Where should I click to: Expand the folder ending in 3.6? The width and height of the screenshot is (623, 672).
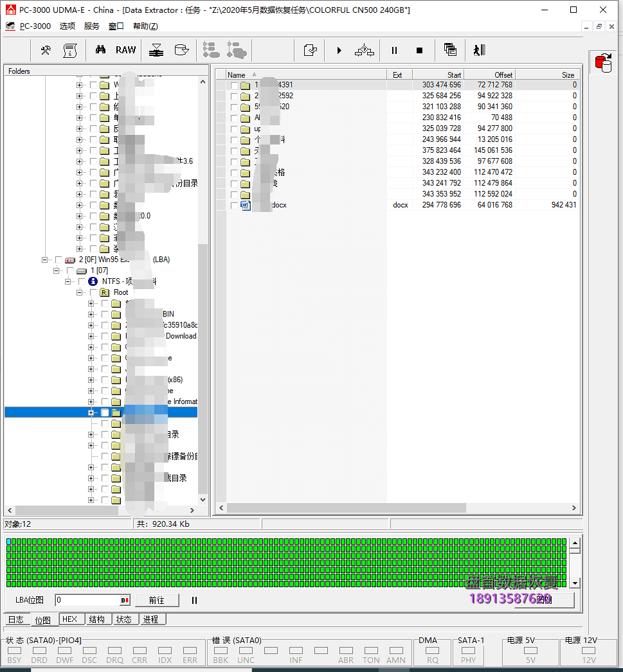[x=79, y=161]
